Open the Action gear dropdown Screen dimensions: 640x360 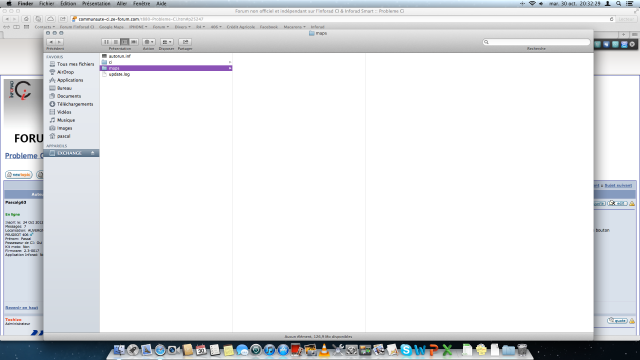[149, 42]
